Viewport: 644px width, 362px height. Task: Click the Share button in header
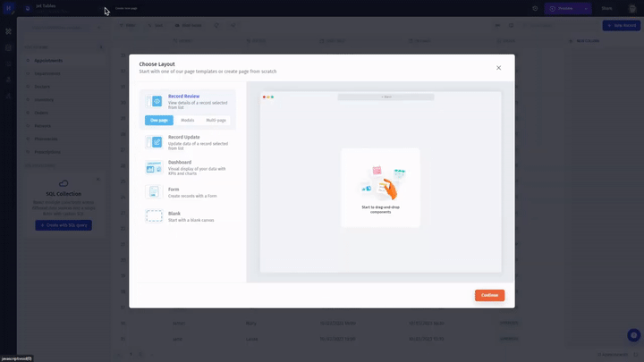click(606, 8)
